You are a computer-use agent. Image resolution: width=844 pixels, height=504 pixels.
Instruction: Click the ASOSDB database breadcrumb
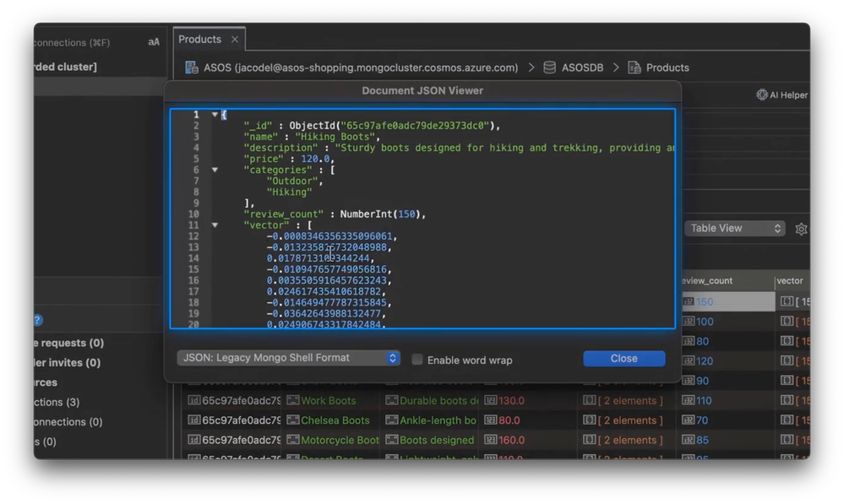pyautogui.click(x=582, y=68)
